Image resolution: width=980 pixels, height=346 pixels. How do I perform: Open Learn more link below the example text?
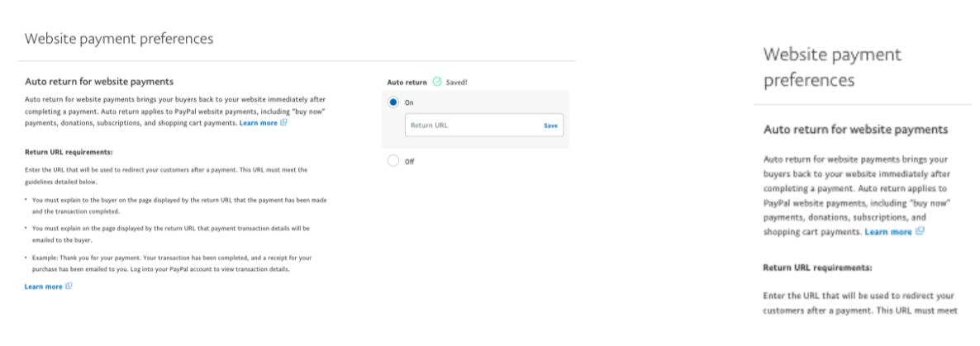click(43, 287)
